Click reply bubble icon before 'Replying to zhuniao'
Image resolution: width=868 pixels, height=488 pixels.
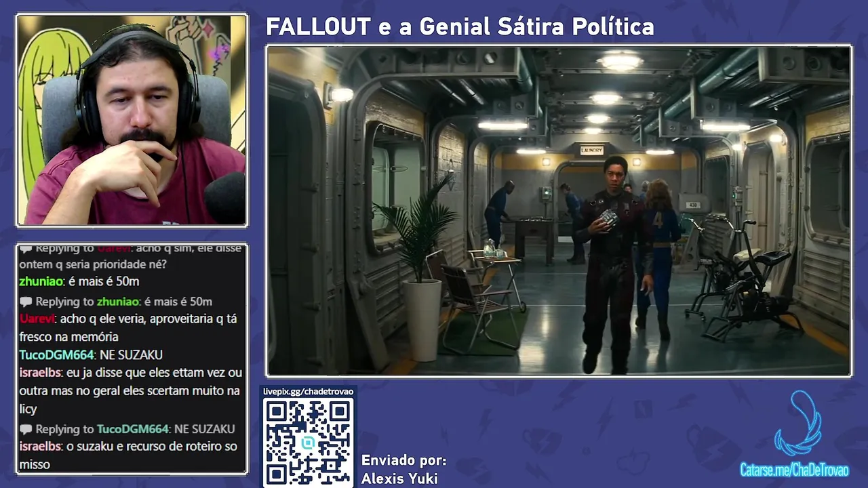point(26,302)
